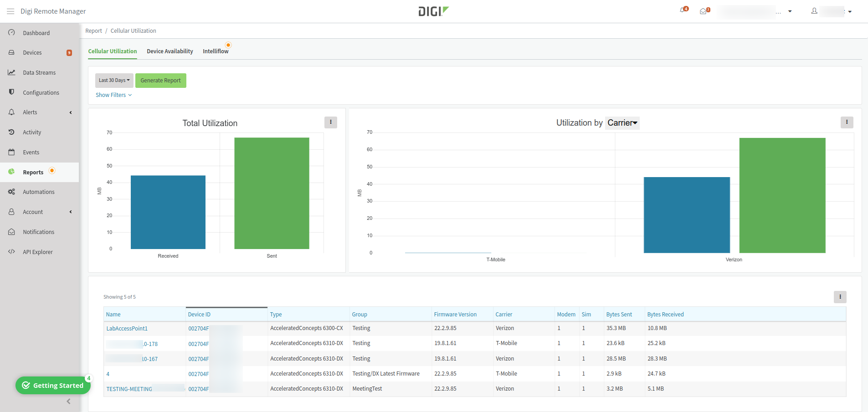The image size is (868, 412).
Task: Switch to Device Availability tab
Action: [170, 51]
